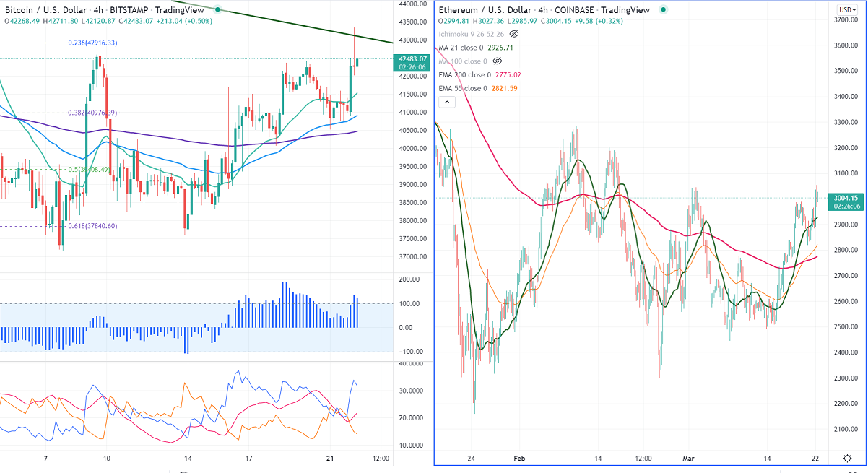Collapse the Ethereum indicator legend
The image size is (868, 473).
pos(446,103)
